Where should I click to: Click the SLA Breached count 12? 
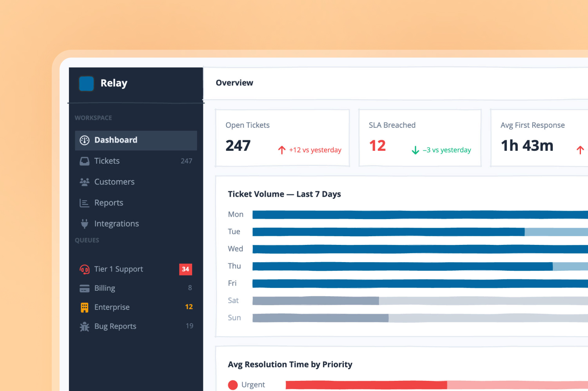377,146
